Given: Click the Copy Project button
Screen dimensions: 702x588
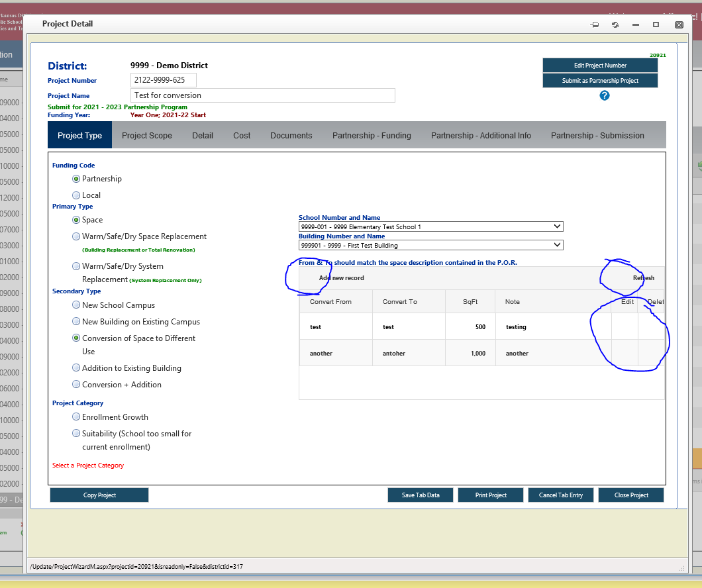Looking at the screenshot, I should (99, 495).
